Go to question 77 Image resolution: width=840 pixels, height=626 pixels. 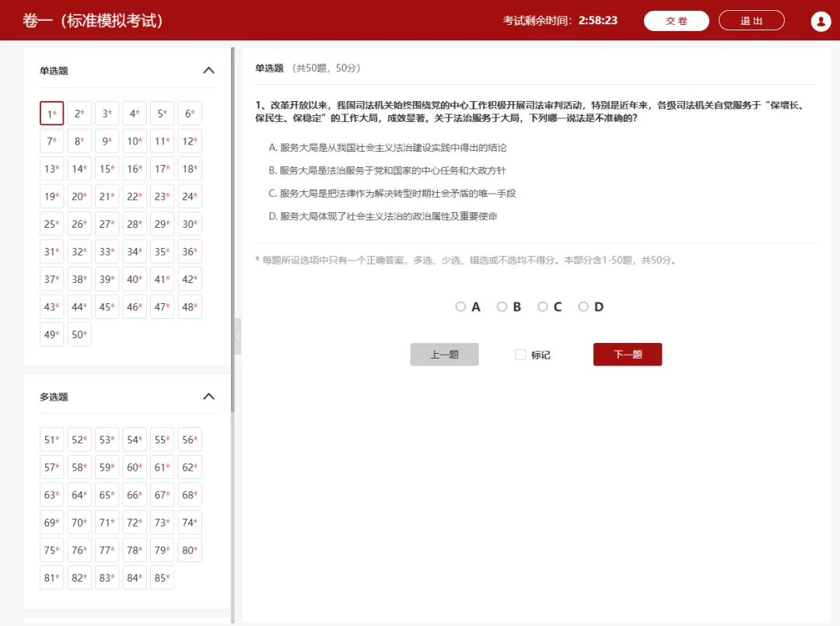point(107,550)
